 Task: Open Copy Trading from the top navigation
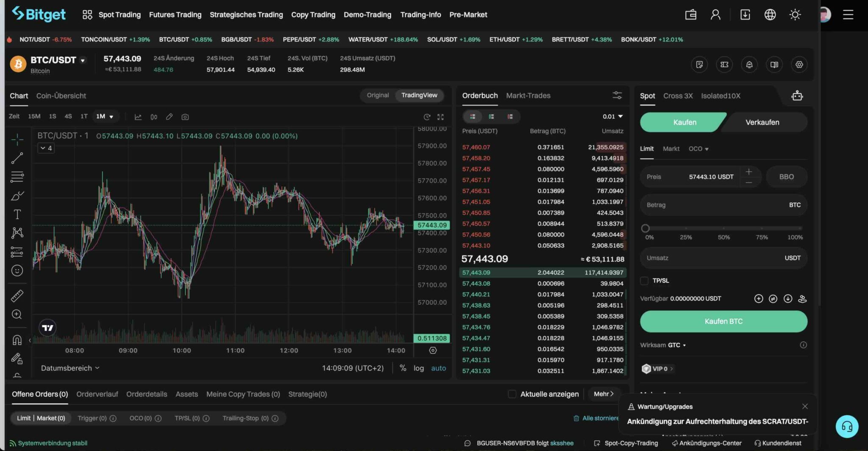313,14
